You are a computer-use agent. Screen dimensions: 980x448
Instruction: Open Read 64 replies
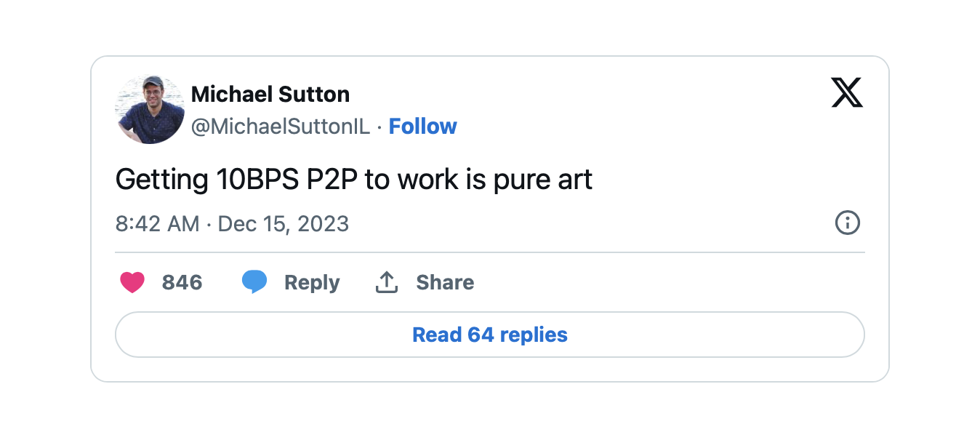click(x=489, y=335)
